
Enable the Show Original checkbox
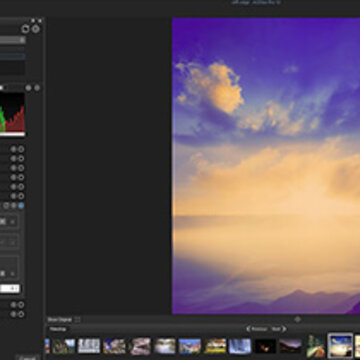(77, 320)
